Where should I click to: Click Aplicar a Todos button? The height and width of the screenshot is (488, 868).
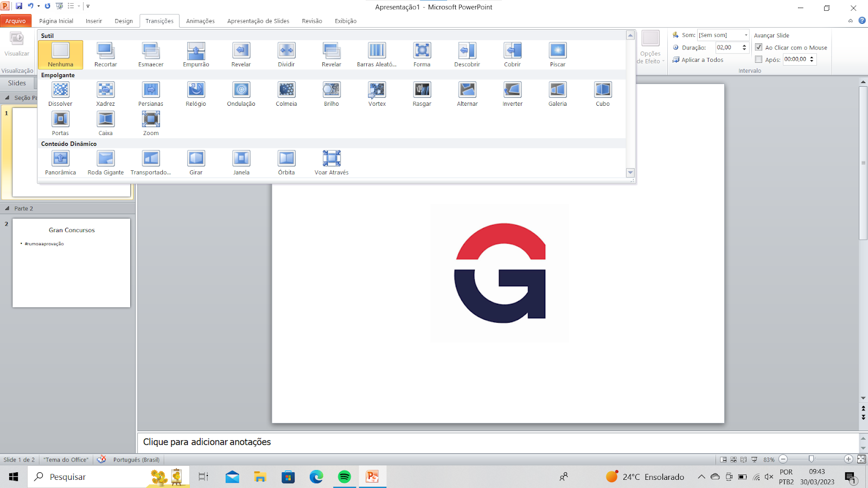[x=698, y=60]
